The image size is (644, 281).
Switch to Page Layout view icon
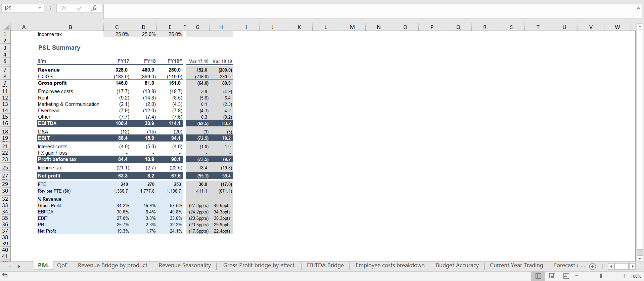point(552,276)
